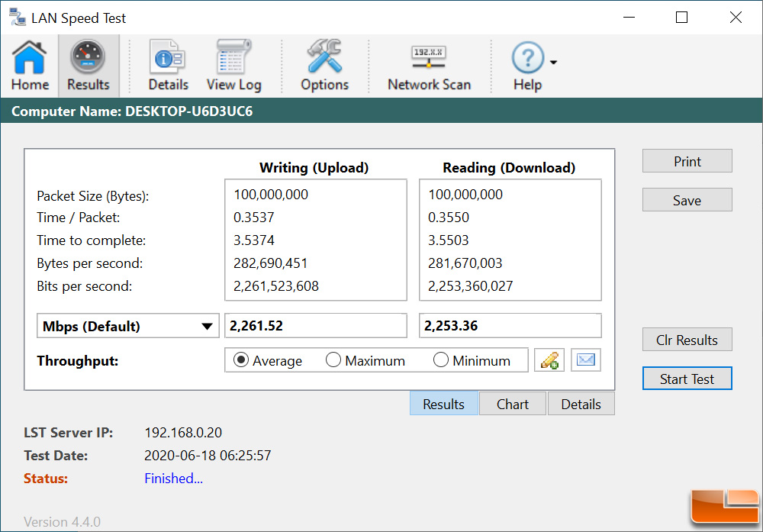Click the edit notes pencil icon
763x532 pixels.
pos(549,360)
